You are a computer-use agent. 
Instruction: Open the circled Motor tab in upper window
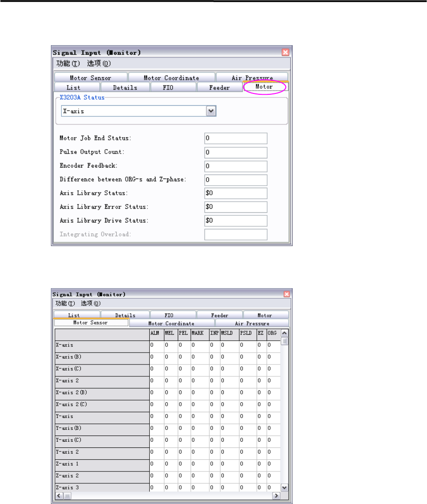tap(265, 87)
